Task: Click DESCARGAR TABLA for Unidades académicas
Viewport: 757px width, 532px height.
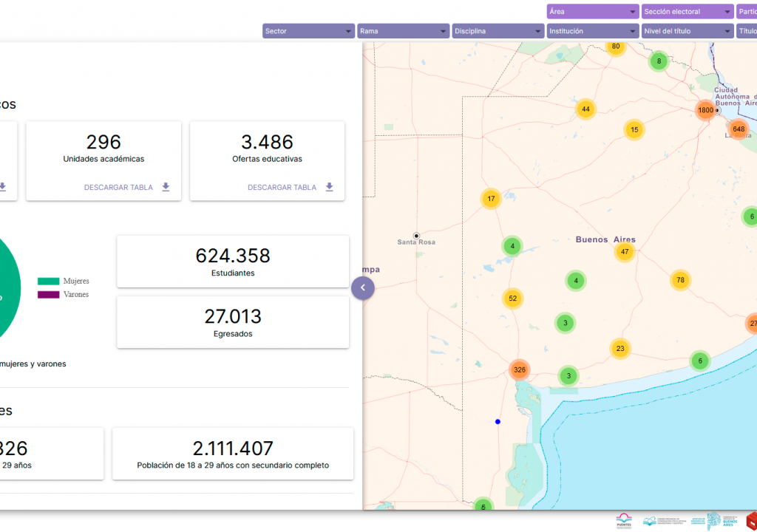Action: pos(118,188)
